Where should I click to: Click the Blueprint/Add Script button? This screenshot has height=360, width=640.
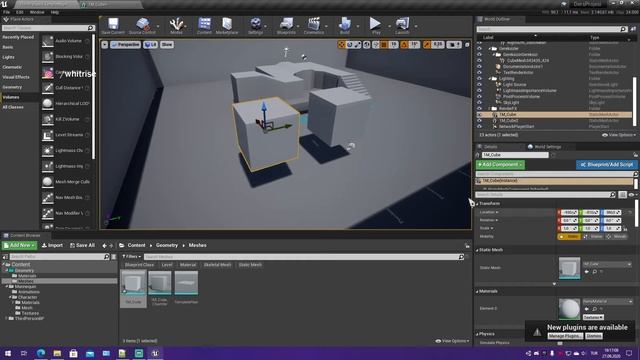[607, 164]
